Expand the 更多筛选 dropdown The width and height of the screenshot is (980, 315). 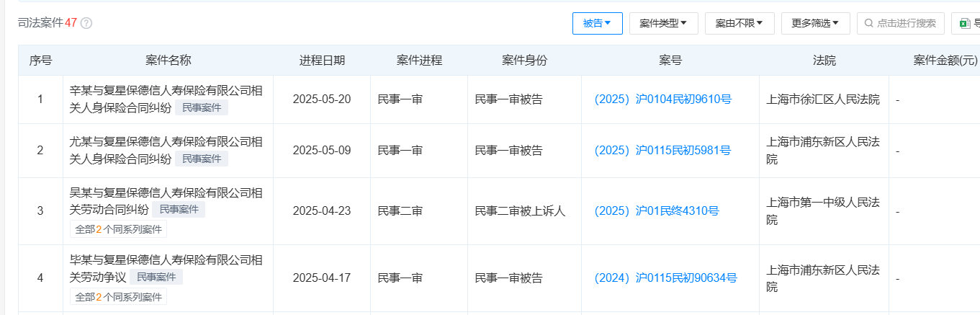(x=815, y=23)
